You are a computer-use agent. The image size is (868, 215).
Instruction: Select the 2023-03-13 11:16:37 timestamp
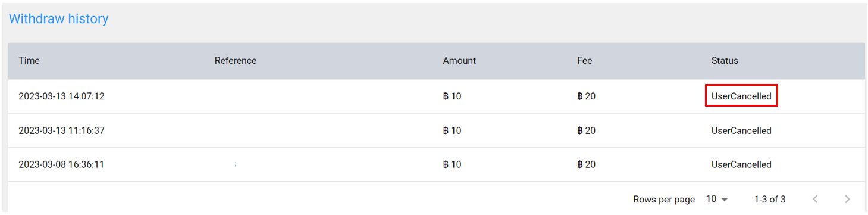(61, 130)
